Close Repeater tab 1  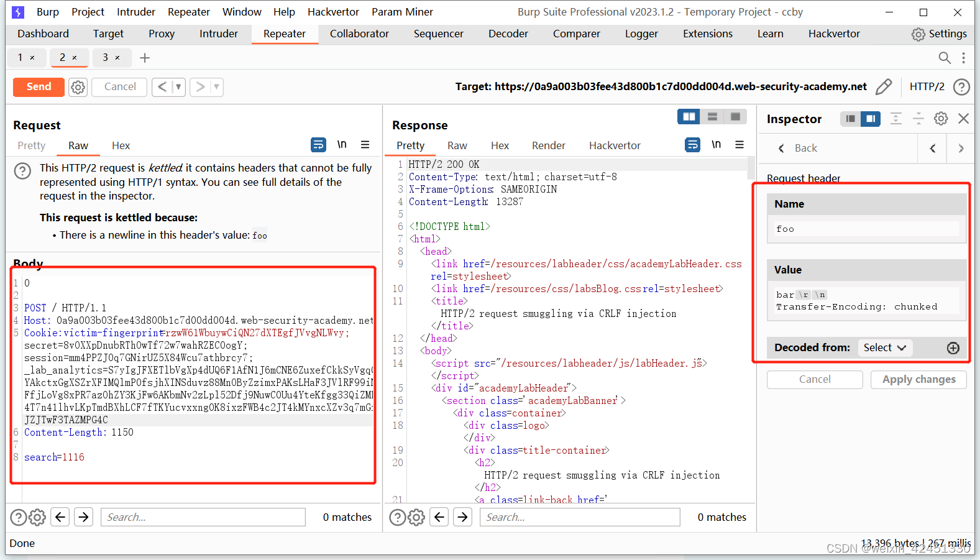coord(32,58)
